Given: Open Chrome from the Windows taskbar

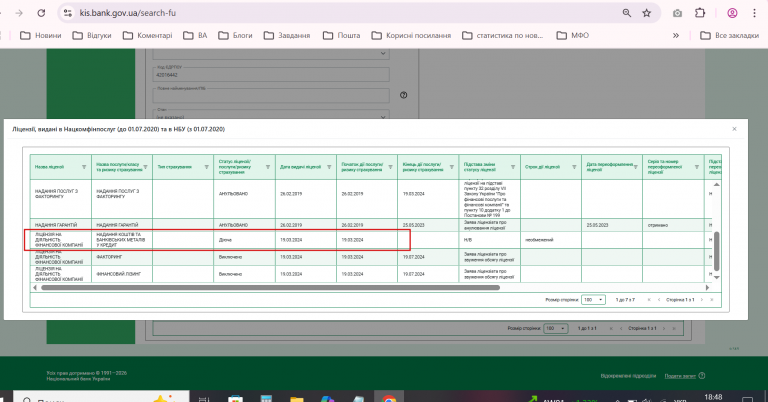Looking at the screenshot, I should pyautogui.click(x=389, y=399).
